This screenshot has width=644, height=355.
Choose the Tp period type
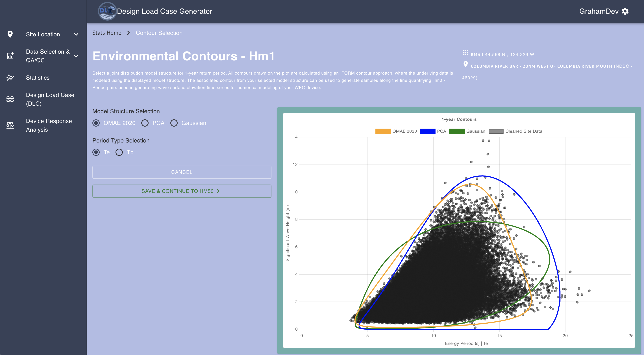[119, 152]
